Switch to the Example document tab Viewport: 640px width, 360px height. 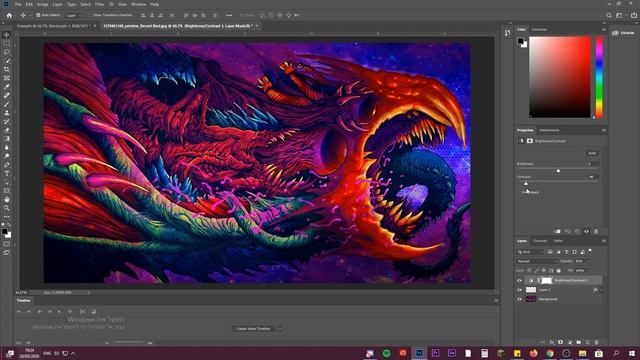coord(53,26)
